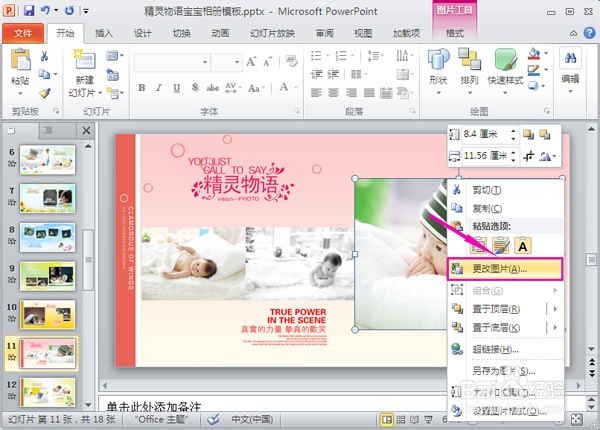
Task: Toggle Align Text Right
Action: click(351, 93)
